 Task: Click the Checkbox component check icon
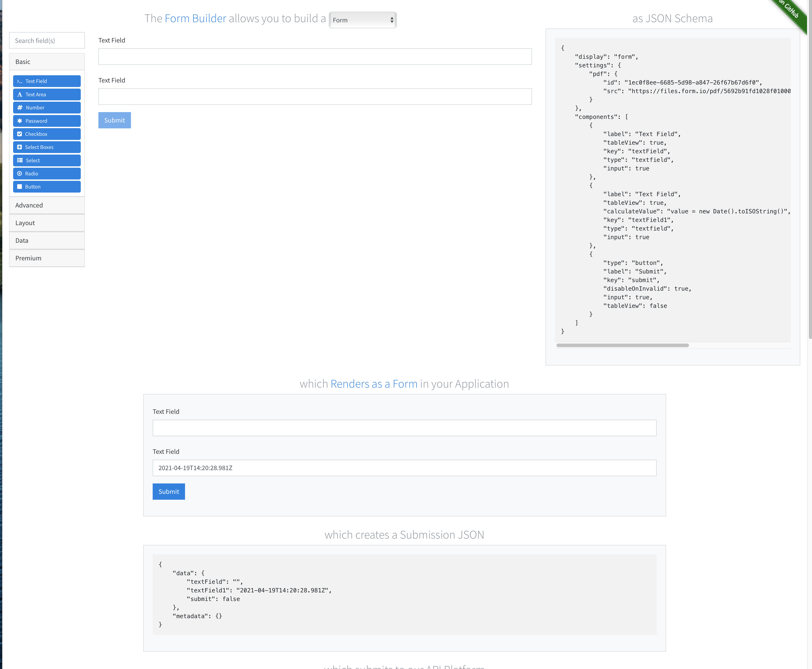point(20,134)
